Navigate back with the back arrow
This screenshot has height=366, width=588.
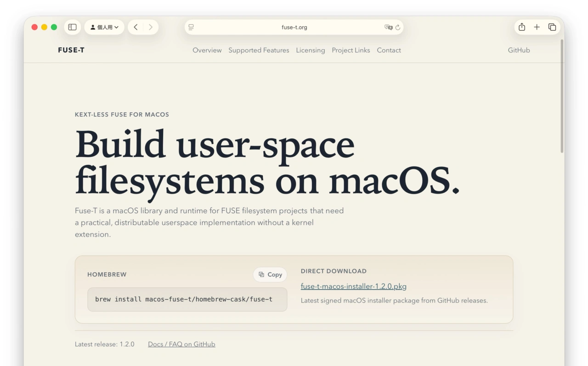136,27
